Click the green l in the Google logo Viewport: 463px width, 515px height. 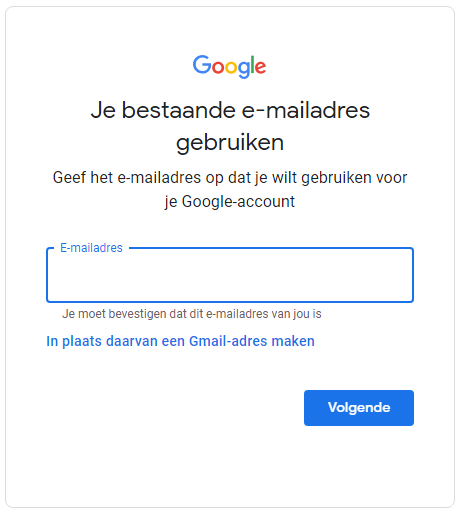coord(253,65)
